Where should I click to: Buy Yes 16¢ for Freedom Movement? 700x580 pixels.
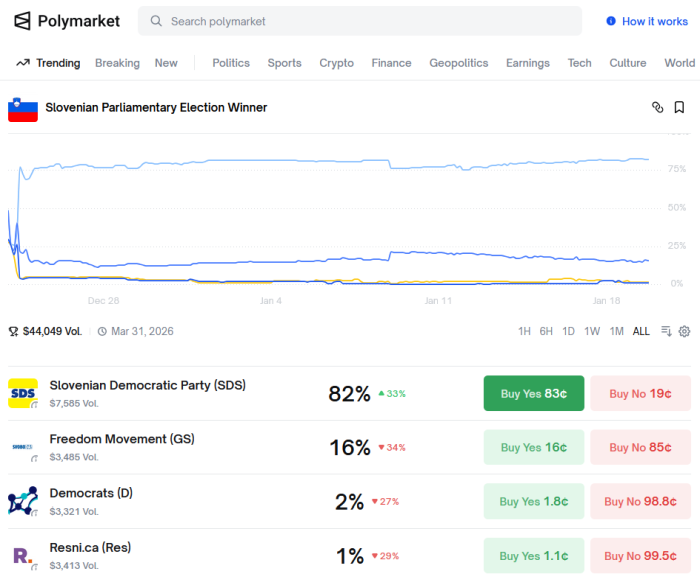pyautogui.click(x=534, y=447)
